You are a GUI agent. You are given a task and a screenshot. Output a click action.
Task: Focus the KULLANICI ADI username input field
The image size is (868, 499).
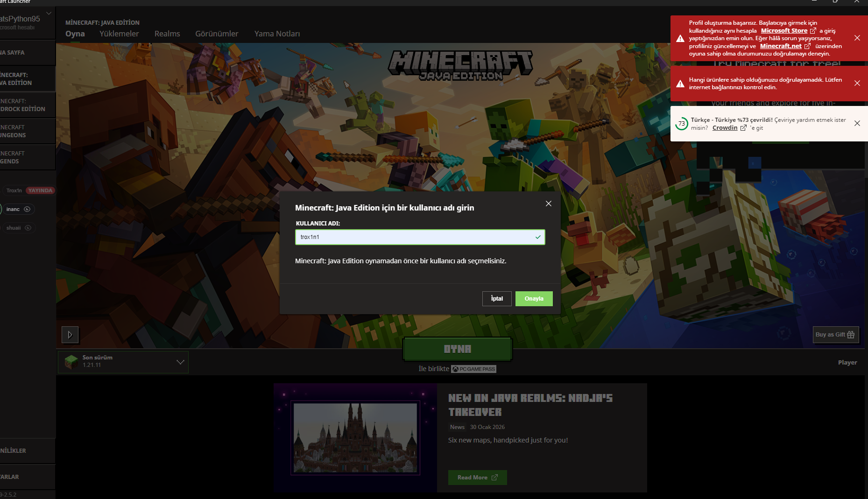click(420, 237)
